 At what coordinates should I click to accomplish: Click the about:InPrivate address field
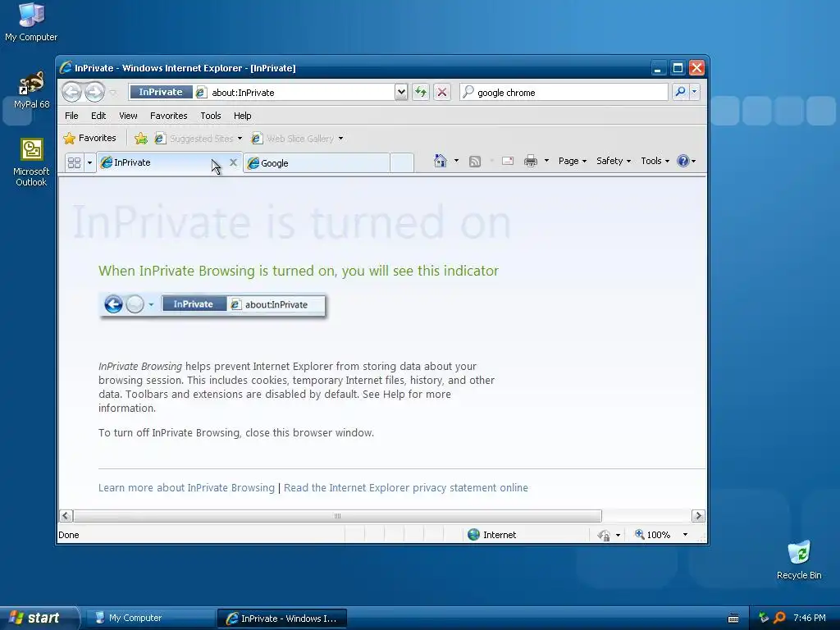pos(294,93)
